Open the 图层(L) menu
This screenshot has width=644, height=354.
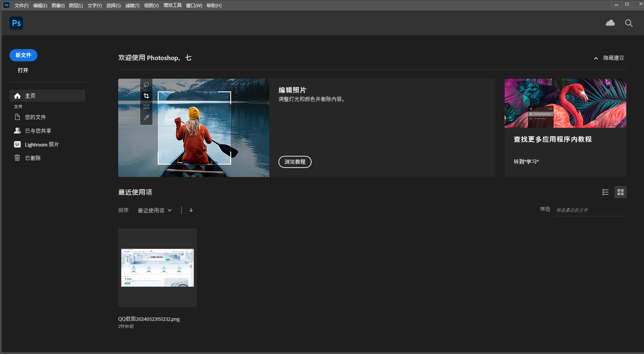(x=76, y=5)
